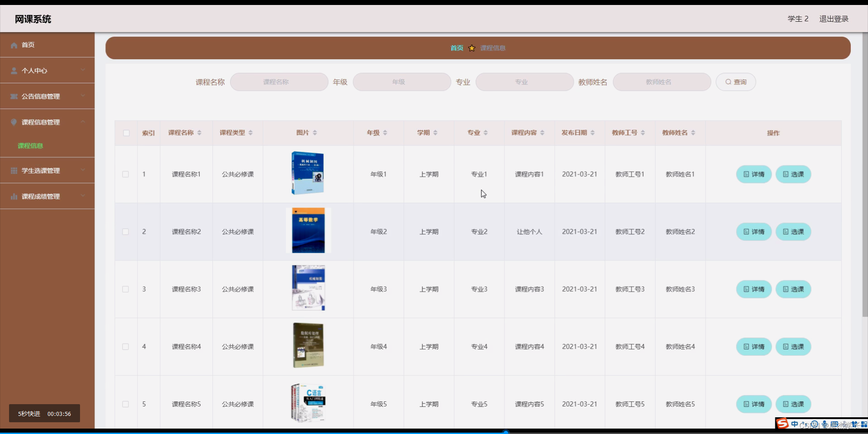Screen dimensions: 868x434
Task: Select 课程信息 submenu item
Action: (30, 146)
